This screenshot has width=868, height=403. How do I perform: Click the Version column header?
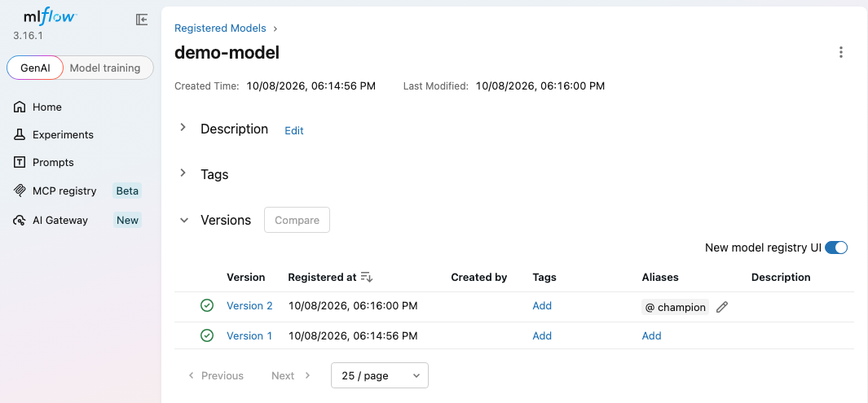[246, 277]
